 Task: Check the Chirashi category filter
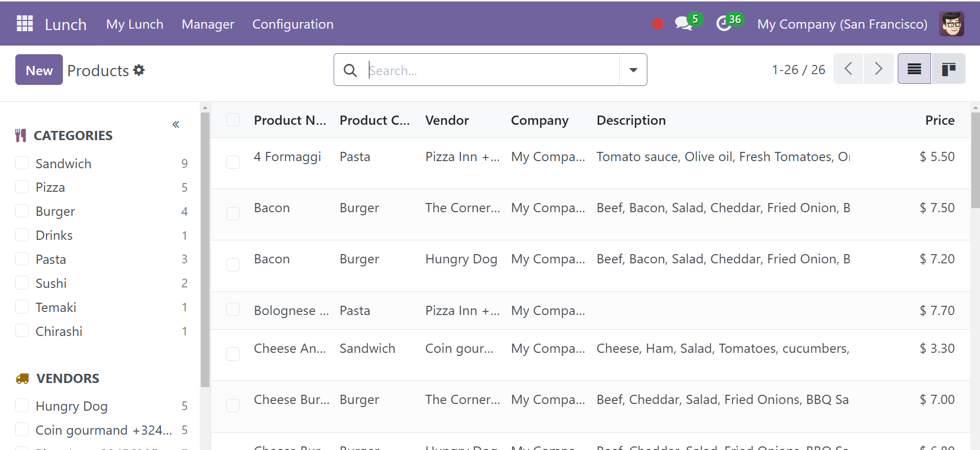tap(22, 331)
